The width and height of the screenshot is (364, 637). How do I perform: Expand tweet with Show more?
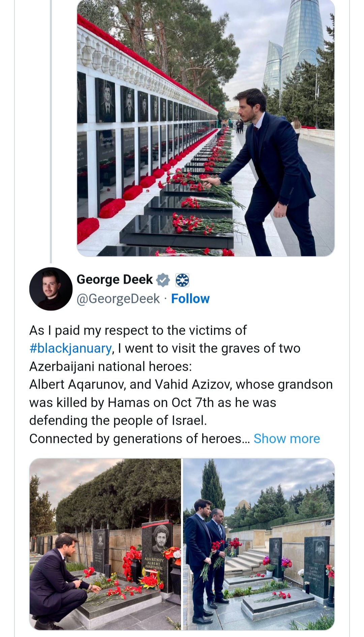287,438
